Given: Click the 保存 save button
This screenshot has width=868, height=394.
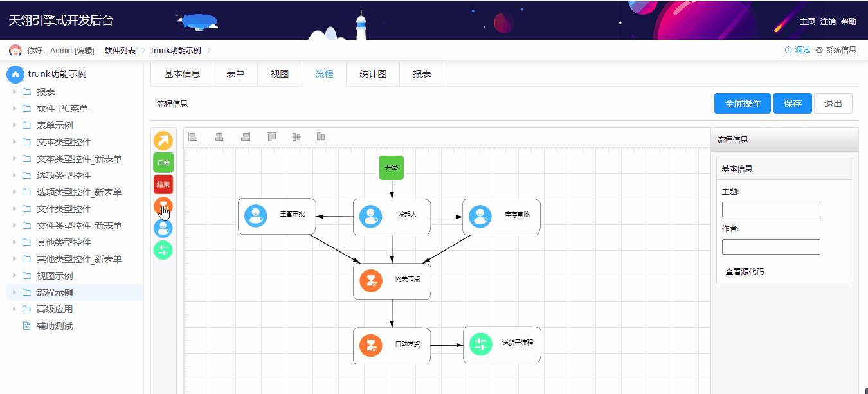Looking at the screenshot, I should [x=792, y=103].
